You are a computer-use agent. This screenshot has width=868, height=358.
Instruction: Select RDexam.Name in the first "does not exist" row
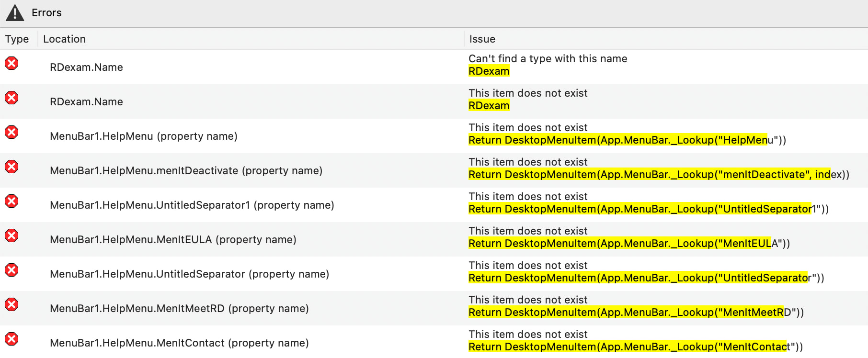click(86, 102)
